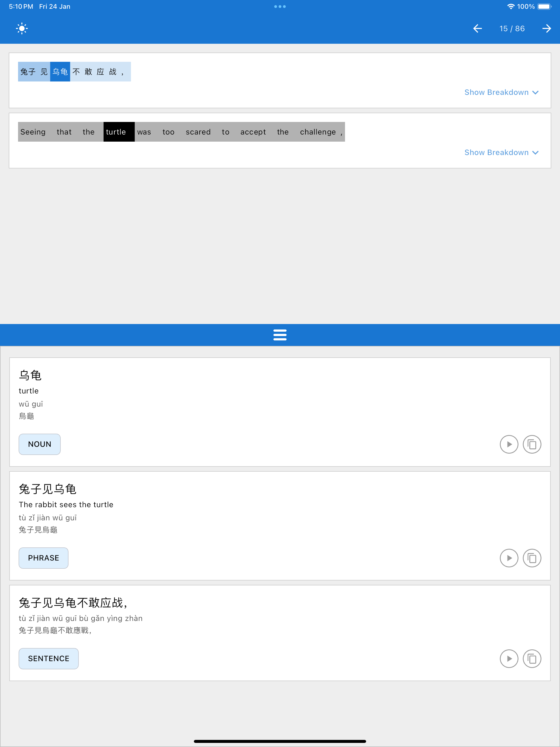The image size is (560, 747).
Task: Tap the 15 / 86 page counter
Action: [x=512, y=29]
